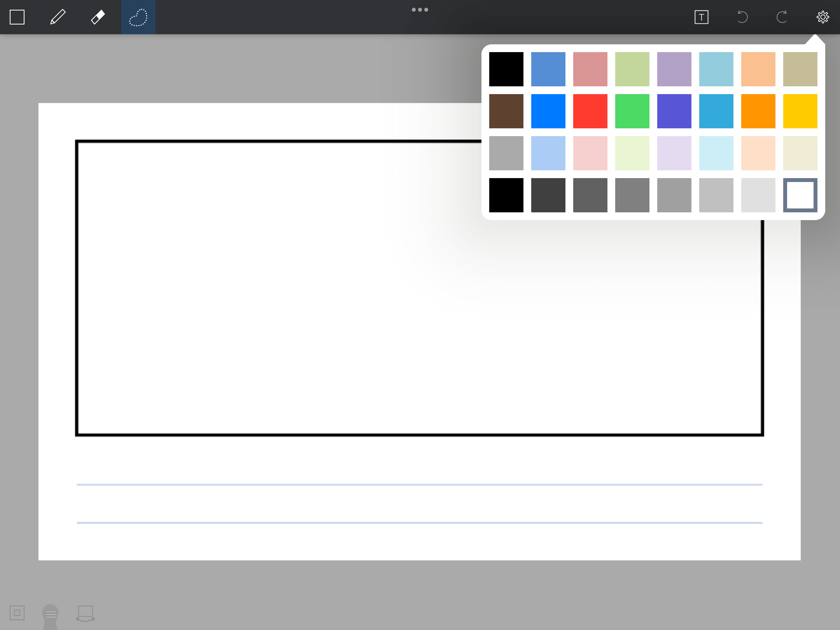Pick the muted lavender swatch
The width and height of the screenshot is (840, 630).
click(674, 69)
